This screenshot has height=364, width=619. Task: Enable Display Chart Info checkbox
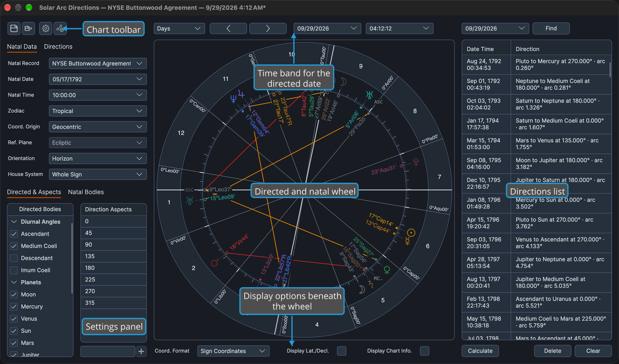(x=425, y=351)
